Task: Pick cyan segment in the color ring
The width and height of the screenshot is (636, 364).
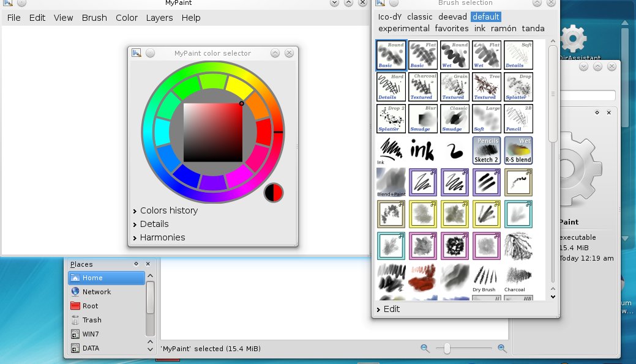Action: click(x=162, y=132)
